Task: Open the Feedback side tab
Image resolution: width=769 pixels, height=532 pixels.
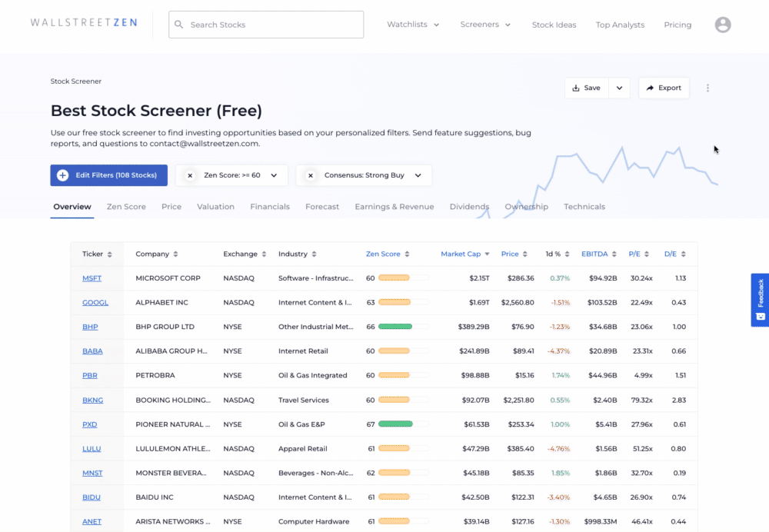Action: 760,300
